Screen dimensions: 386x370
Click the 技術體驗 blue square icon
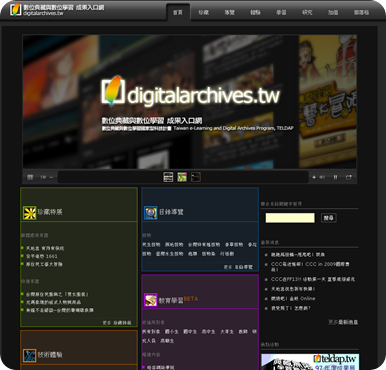pos(29,355)
